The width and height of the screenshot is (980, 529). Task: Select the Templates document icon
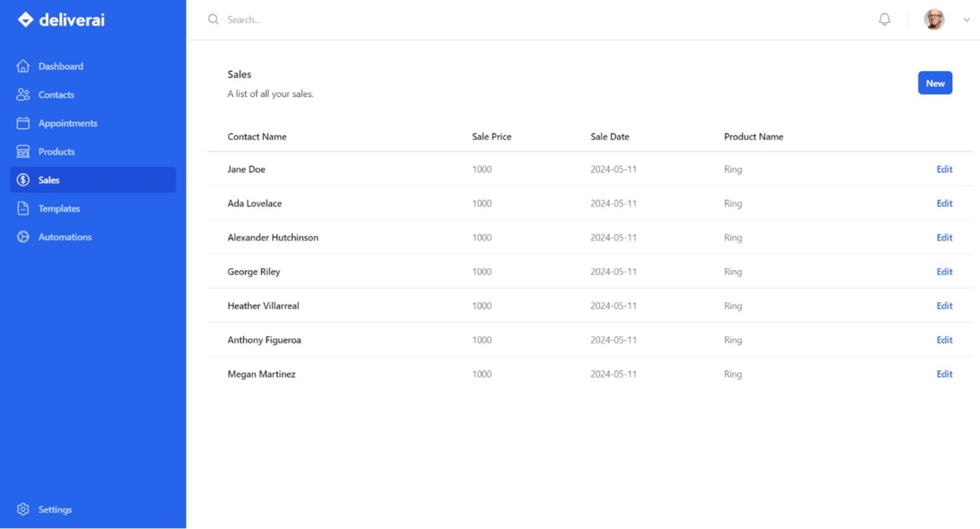pos(23,208)
